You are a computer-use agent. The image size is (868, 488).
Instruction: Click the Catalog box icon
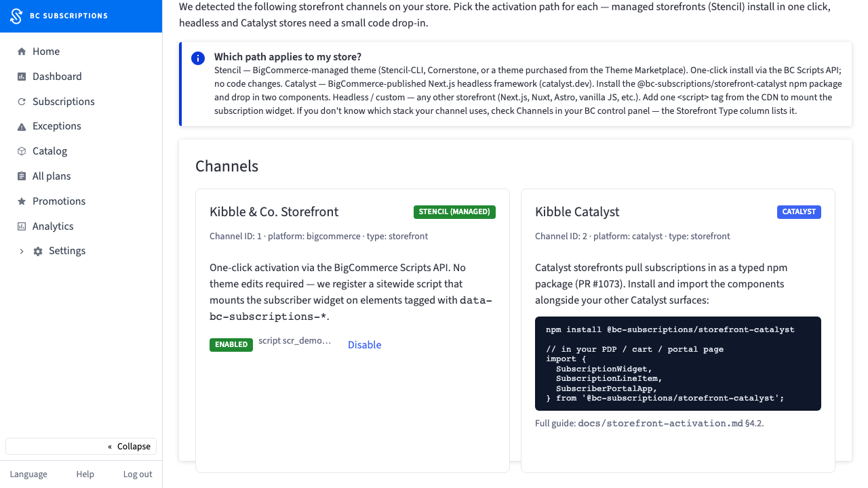[x=22, y=151]
